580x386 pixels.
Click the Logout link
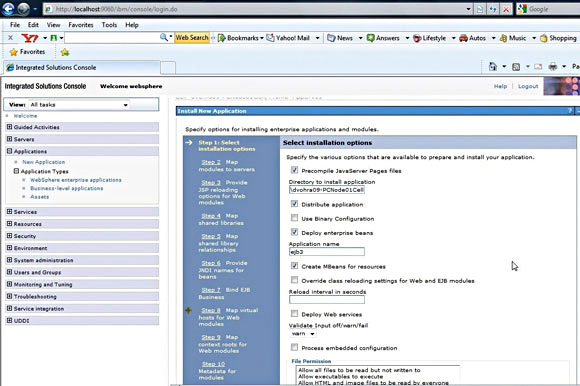coord(528,86)
